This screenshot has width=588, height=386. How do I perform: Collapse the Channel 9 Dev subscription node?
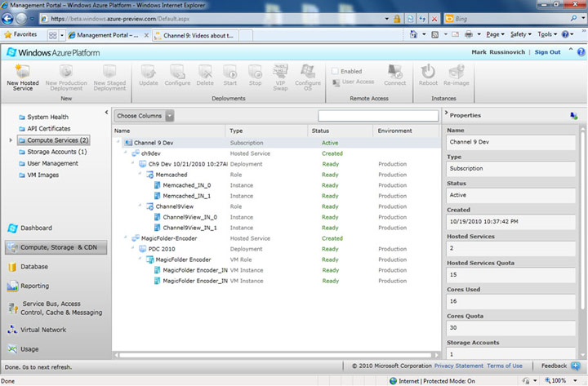118,142
